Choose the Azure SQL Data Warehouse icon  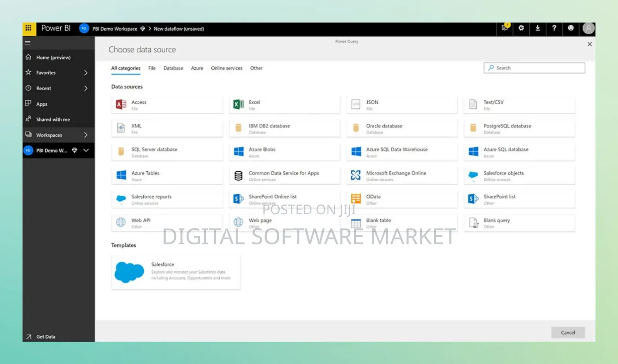(x=356, y=151)
